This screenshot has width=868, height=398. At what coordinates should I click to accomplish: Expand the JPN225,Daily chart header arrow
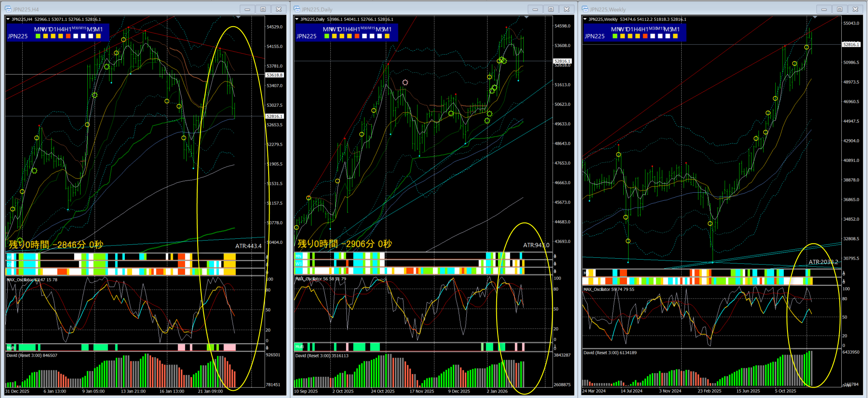click(x=297, y=19)
